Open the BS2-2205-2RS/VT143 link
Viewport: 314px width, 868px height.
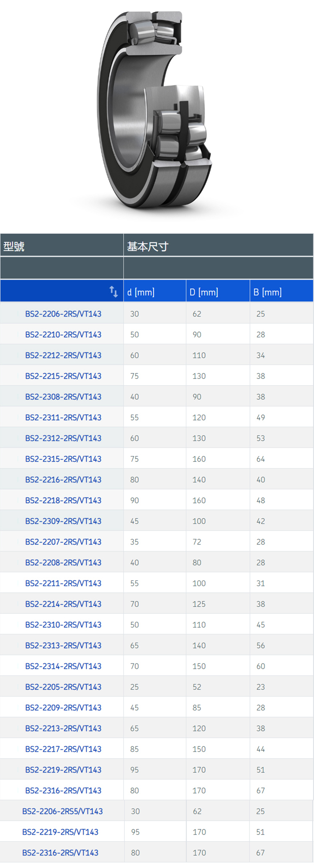(x=63, y=687)
